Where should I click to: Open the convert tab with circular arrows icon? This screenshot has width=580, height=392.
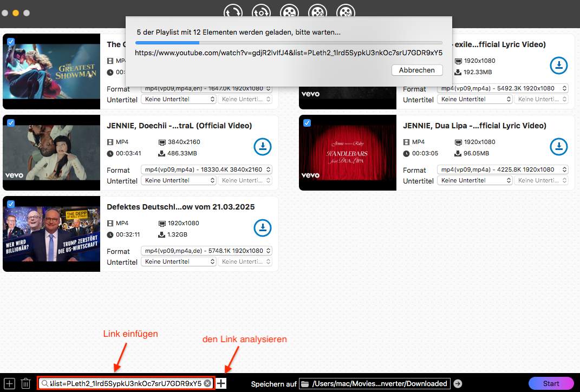pos(233,12)
